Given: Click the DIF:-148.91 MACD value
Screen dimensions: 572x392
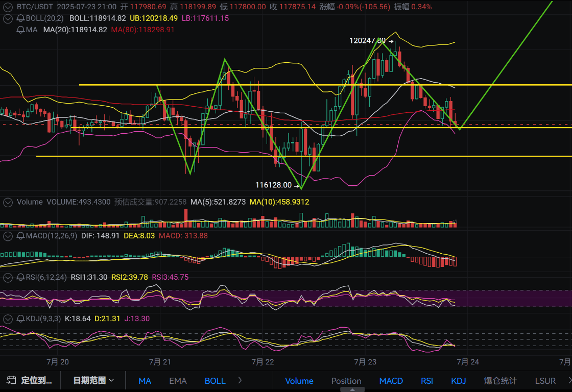Looking at the screenshot, I should (100, 236).
